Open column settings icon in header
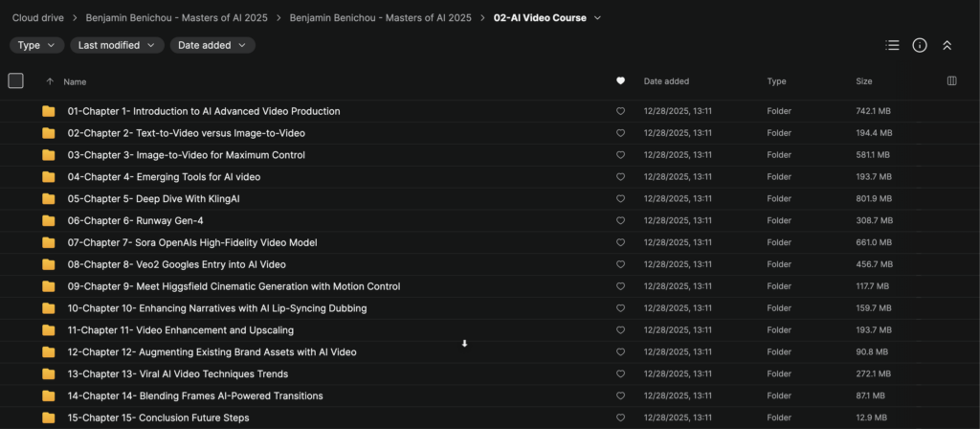980x429 pixels. click(951, 81)
